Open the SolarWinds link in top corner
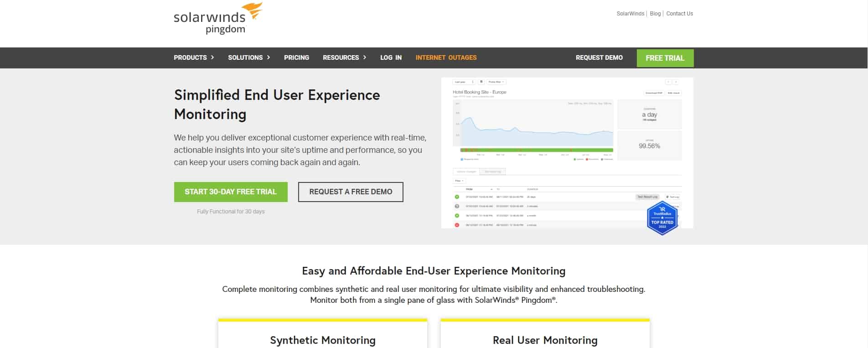This screenshot has height=348, width=868. point(630,14)
